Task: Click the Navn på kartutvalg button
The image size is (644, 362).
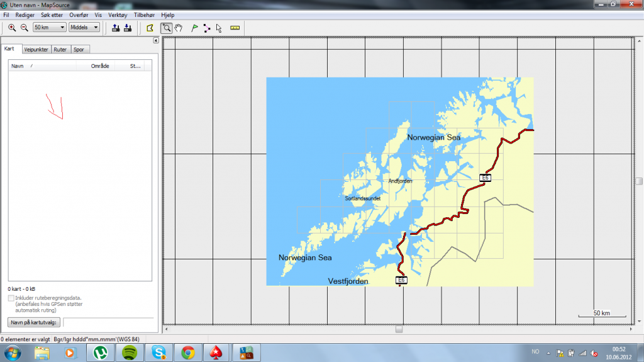Action: click(x=34, y=322)
